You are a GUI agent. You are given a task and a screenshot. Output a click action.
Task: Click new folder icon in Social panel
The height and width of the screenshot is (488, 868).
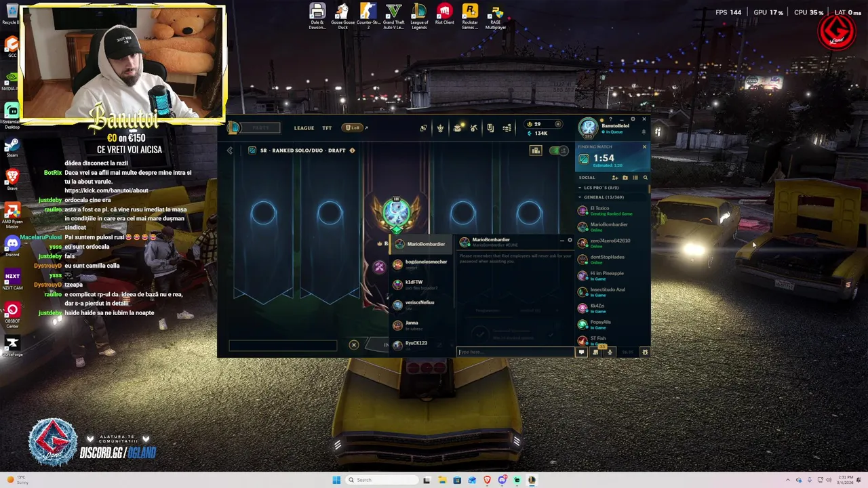click(625, 178)
